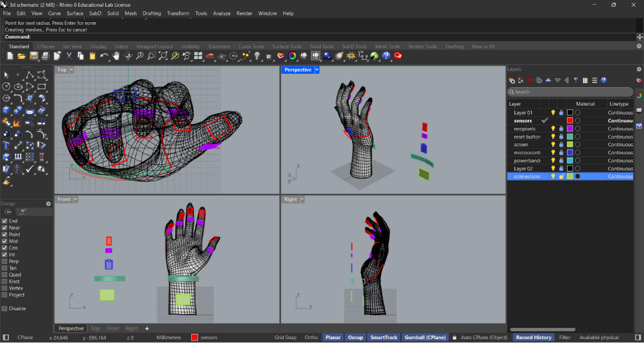644x362 pixels.
Task: Click the New Layer icon in Layers panel
Action: click(512, 80)
